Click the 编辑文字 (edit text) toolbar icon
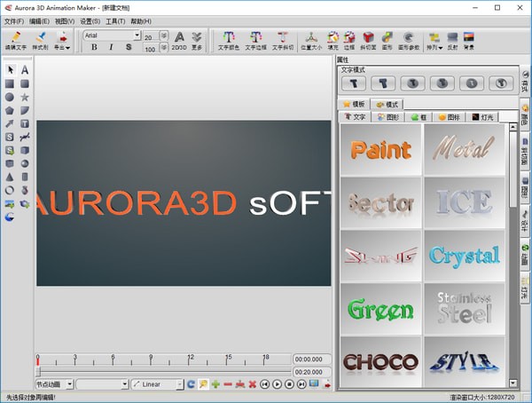The image size is (532, 403). coord(16,39)
